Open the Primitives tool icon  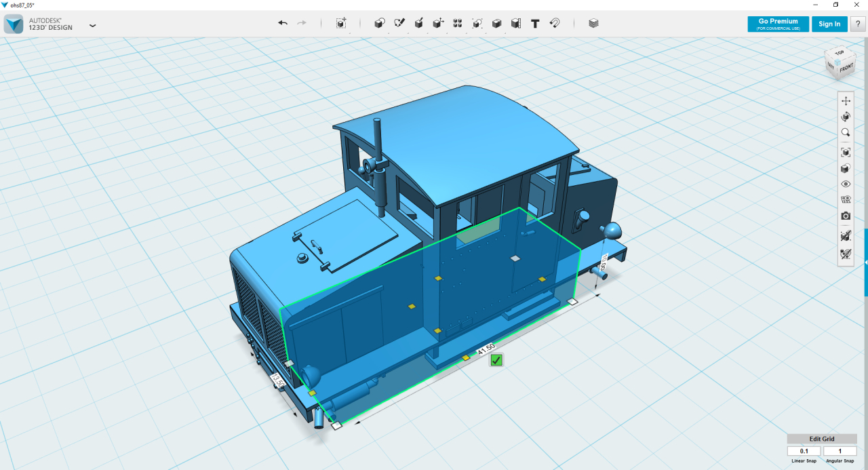coord(380,23)
